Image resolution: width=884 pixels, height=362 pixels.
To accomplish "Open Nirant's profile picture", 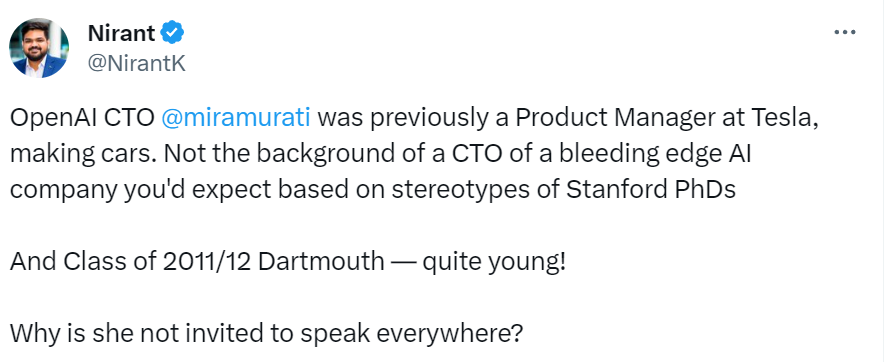I will (39, 48).
